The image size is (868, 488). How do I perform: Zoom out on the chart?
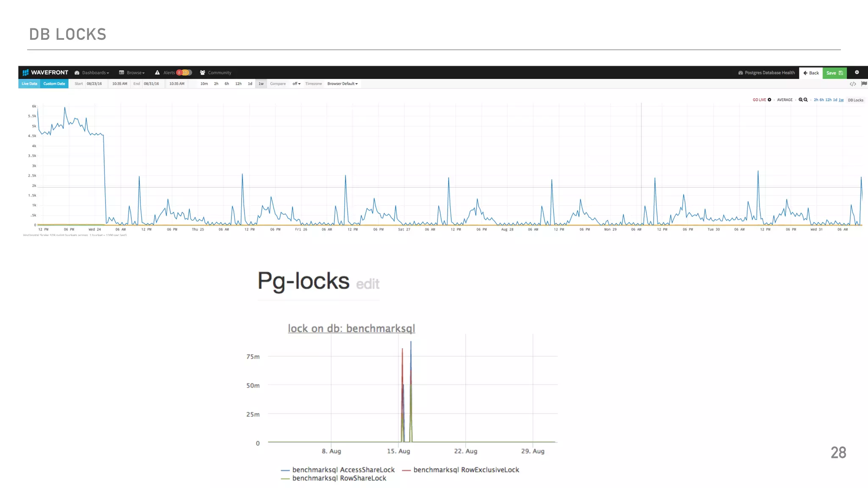point(805,100)
